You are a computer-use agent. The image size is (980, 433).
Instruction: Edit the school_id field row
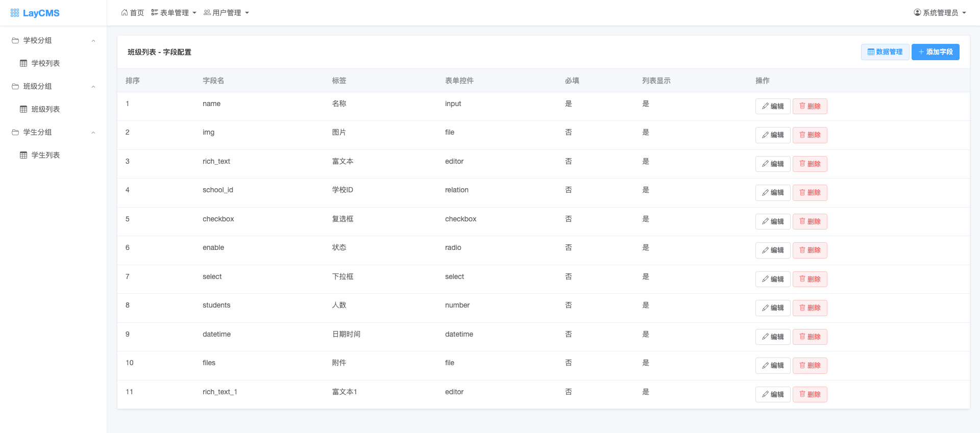[x=773, y=193]
